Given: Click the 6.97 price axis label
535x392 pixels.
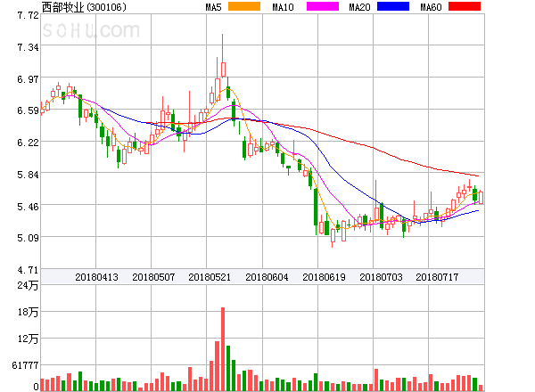Looking at the screenshot, I should (28, 79).
